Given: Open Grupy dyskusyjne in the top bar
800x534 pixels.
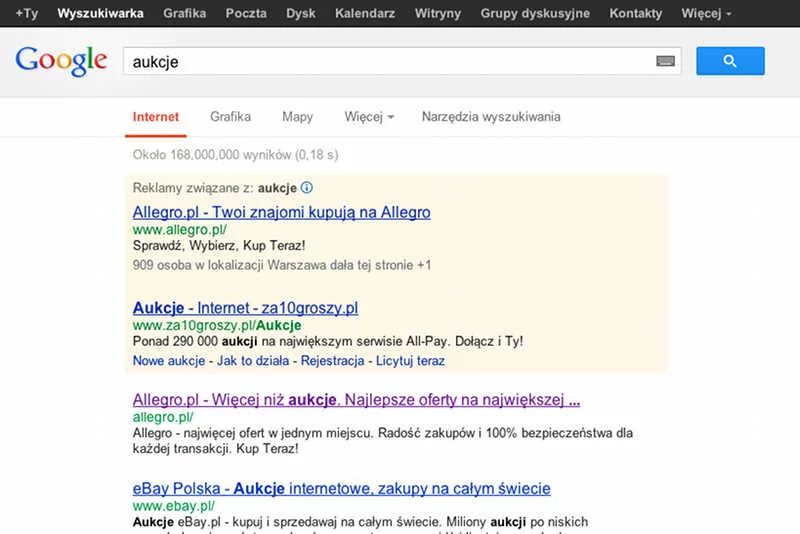Looking at the screenshot, I should 535,13.
